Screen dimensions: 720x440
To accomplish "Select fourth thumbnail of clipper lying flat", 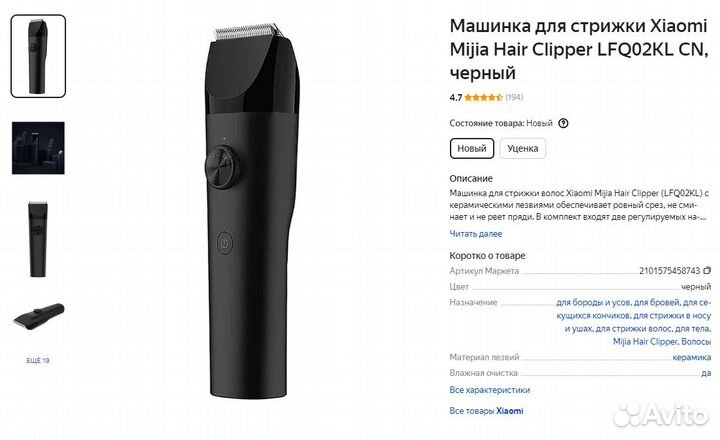I will 39,316.
